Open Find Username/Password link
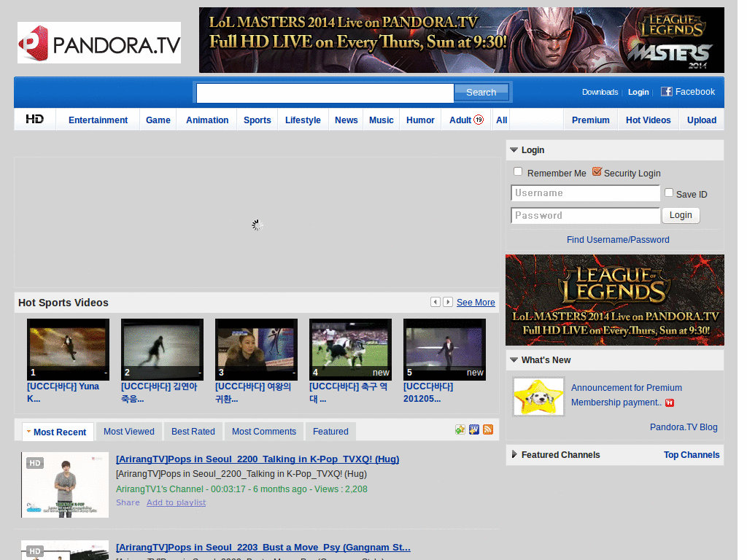The height and width of the screenshot is (560, 747). click(618, 239)
